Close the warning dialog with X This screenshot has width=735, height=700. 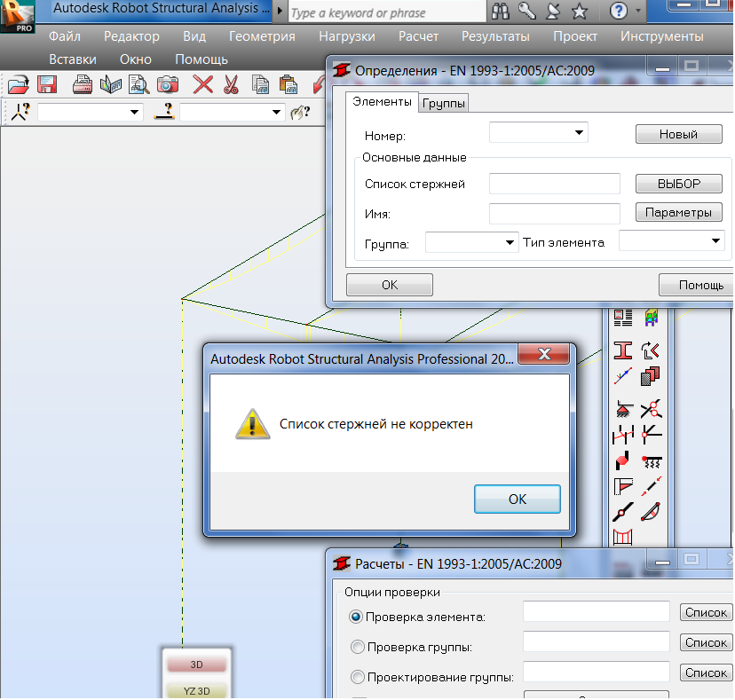[544, 354]
